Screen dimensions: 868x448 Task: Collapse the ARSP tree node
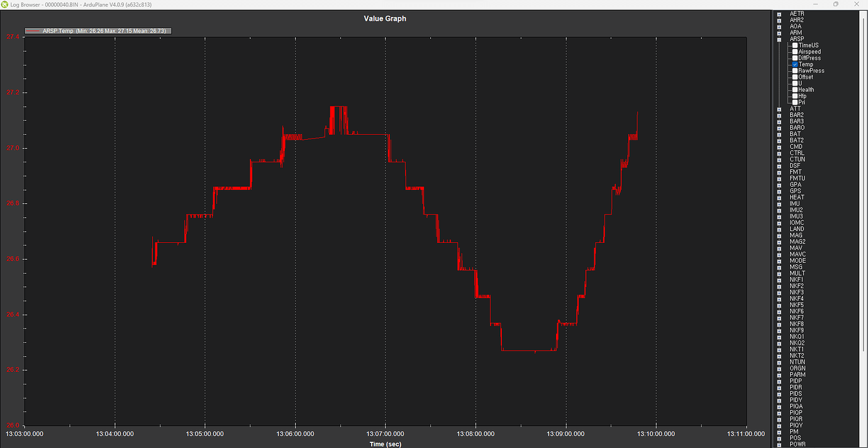[779, 39]
